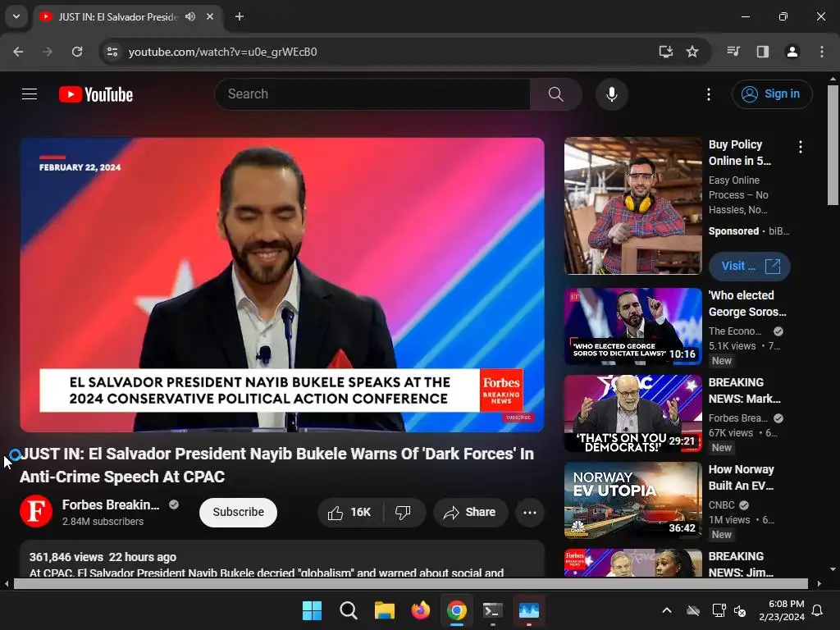
Task: Mute the tab via speaker icon
Action: click(x=190, y=16)
